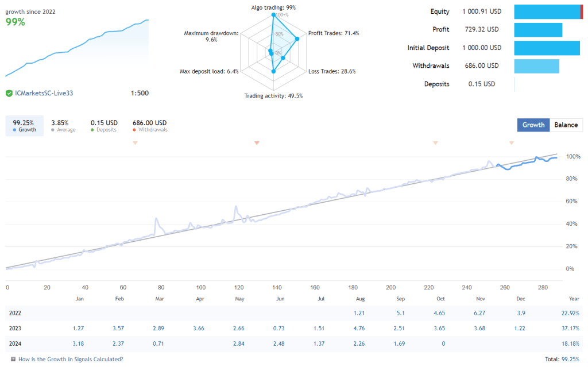Select the Growth tab

pos(533,125)
